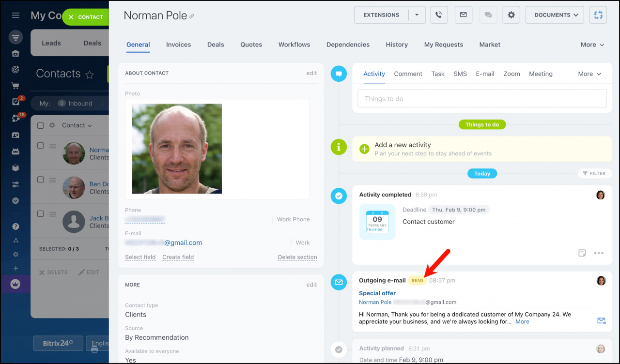Open the chat bubble icon in header

488,15
